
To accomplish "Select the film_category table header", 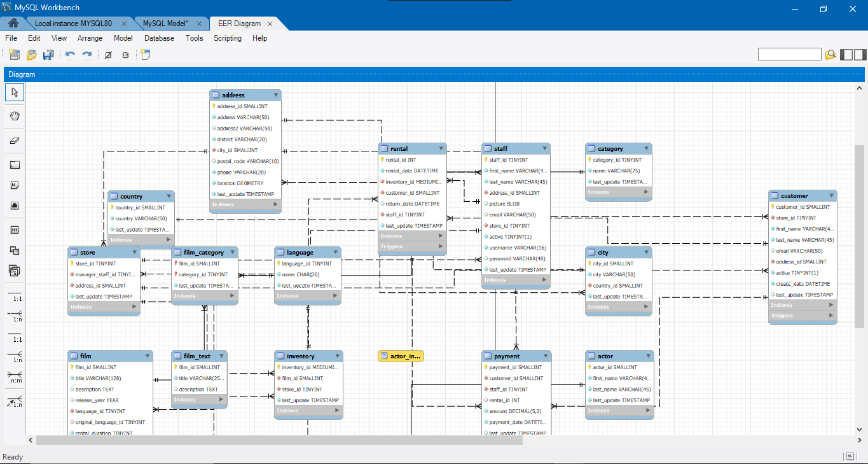I will pyautogui.click(x=205, y=253).
